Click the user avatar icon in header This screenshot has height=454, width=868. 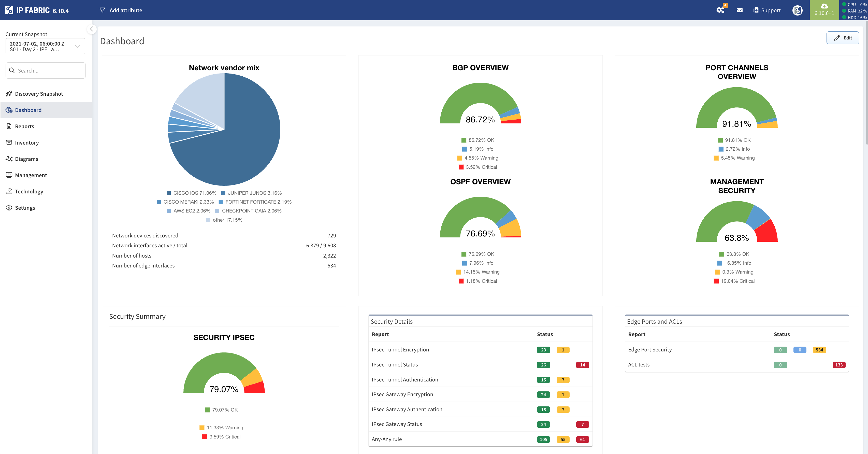(x=797, y=10)
